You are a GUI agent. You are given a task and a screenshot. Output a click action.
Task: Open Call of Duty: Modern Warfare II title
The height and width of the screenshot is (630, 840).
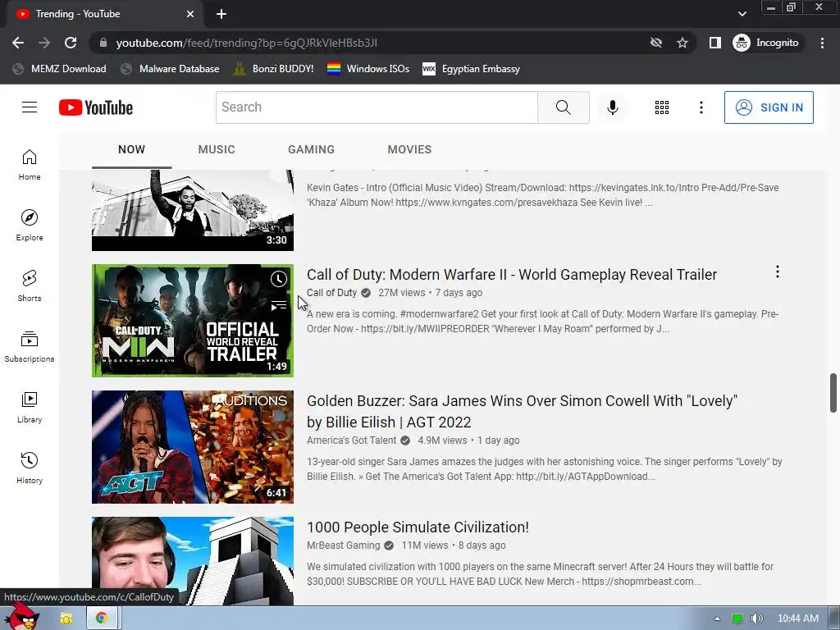[x=512, y=275]
